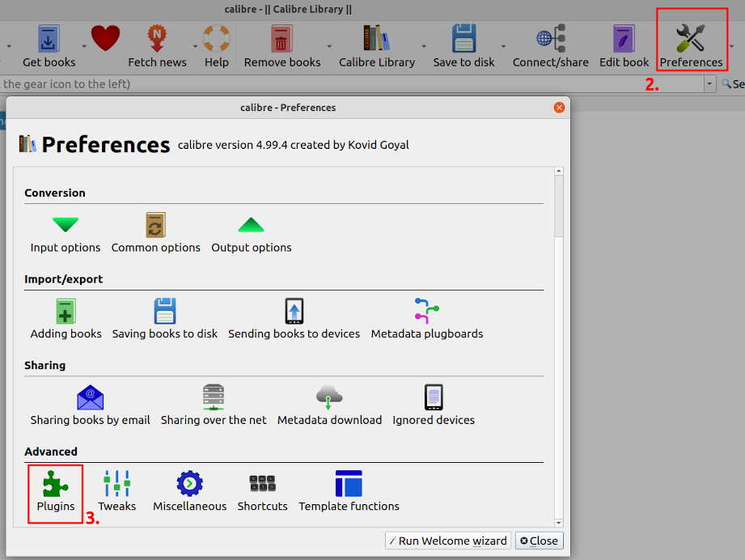The width and height of the screenshot is (745, 560).
Task: Expand the Preferences toolbar dropdown arrow
Action: pyautogui.click(x=732, y=47)
